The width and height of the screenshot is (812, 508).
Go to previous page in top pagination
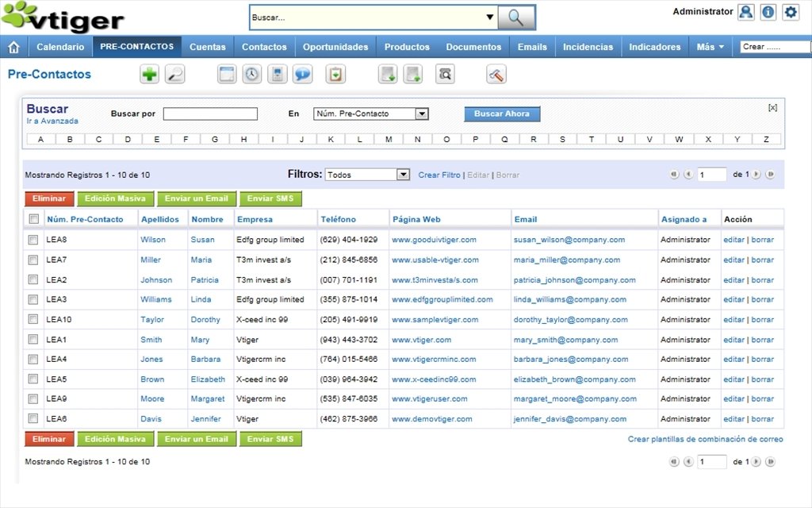click(688, 175)
